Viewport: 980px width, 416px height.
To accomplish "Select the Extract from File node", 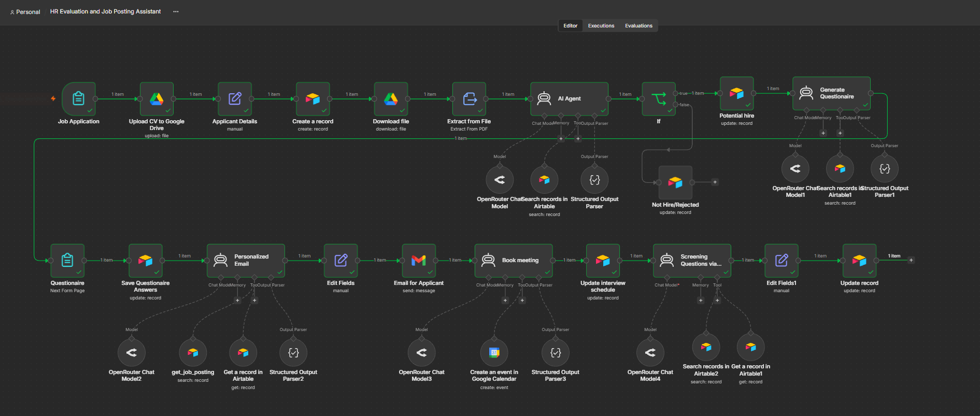I will click(x=469, y=98).
